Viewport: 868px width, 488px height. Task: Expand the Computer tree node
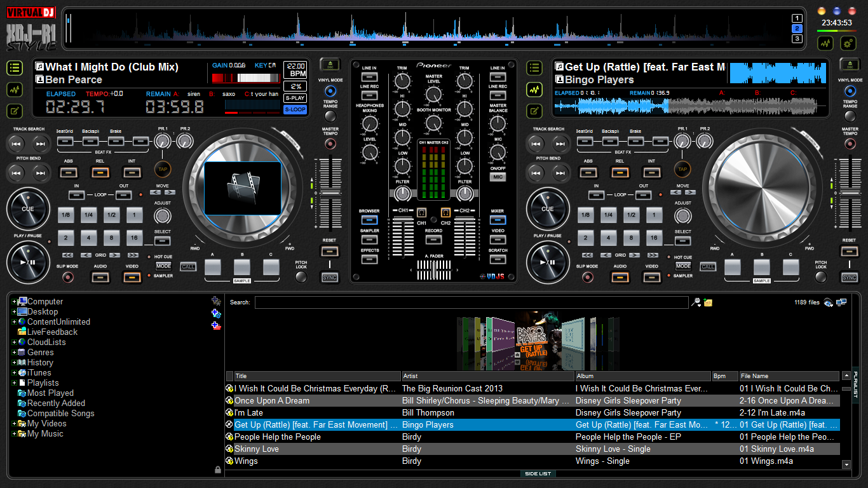pyautogui.click(x=14, y=302)
